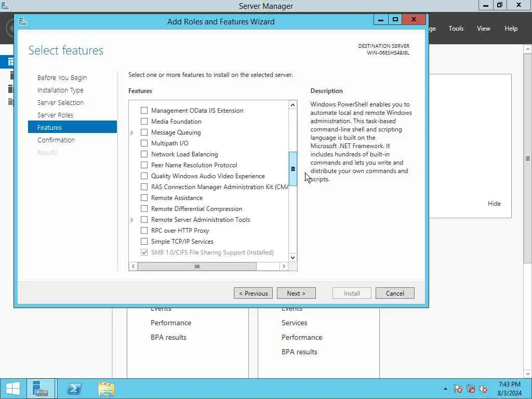Click the Server Manager title bar icon
532x399 pixels.
pos(5,5)
